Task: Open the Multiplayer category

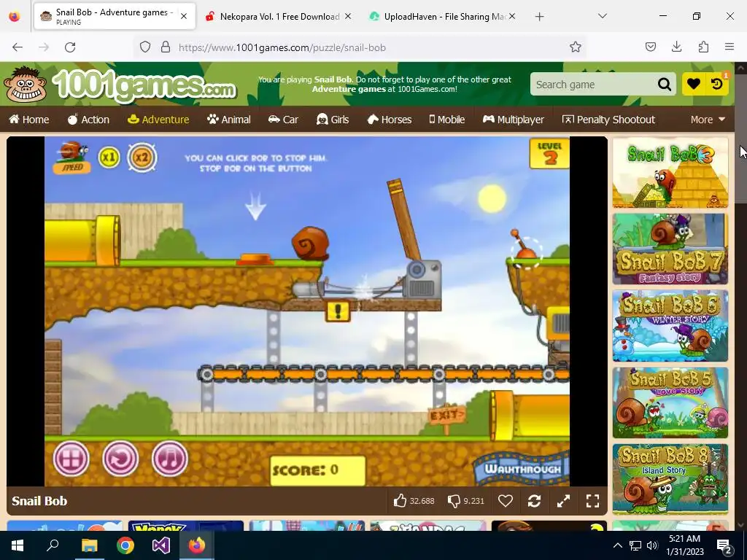Action: 513,120
